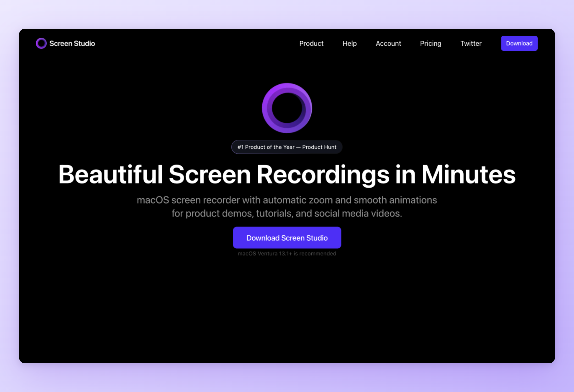Image resolution: width=574 pixels, height=392 pixels.
Task: Click the Download button in the header
Action: point(519,43)
